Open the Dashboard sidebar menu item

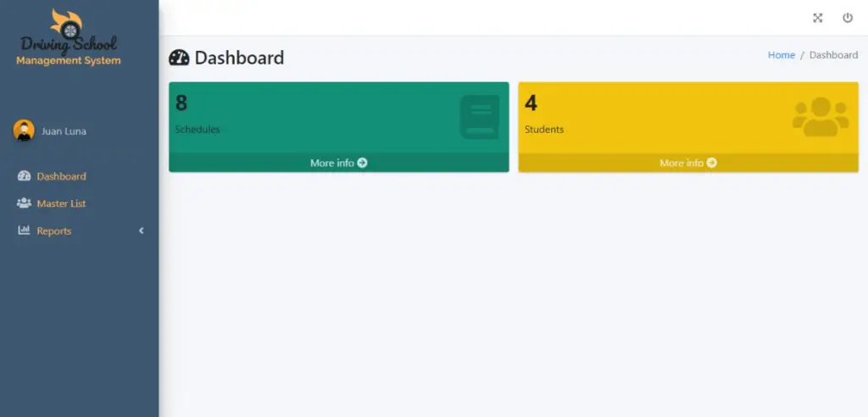click(79, 176)
